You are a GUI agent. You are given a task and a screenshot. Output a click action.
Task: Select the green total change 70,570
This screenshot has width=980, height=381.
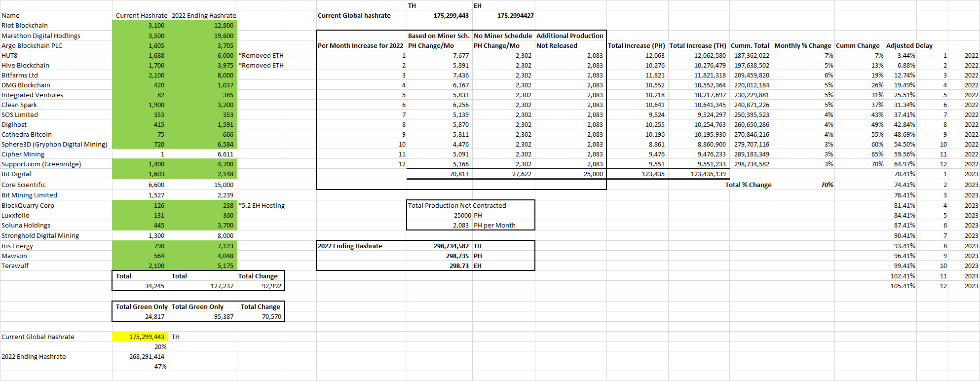[x=271, y=316]
